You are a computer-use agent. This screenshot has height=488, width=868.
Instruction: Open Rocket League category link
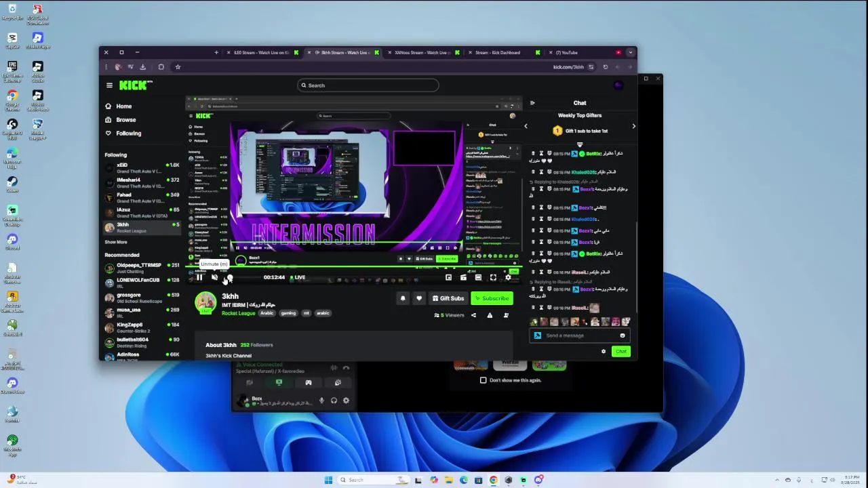pos(238,313)
